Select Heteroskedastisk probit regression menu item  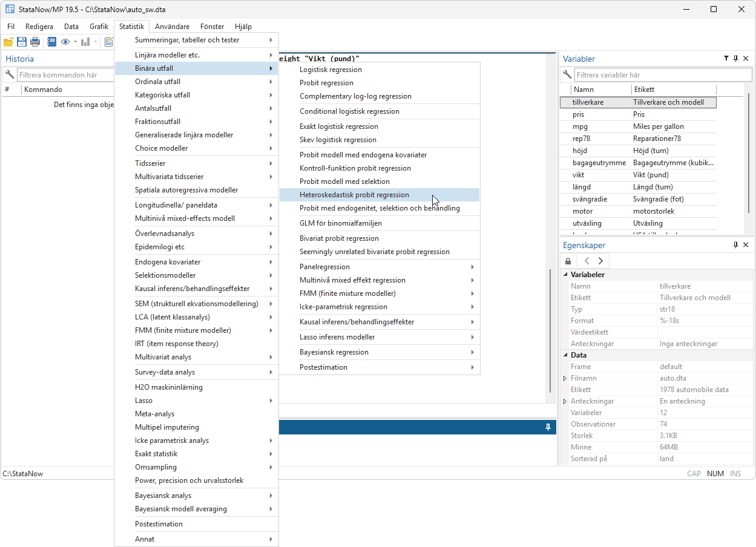click(354, 195)
